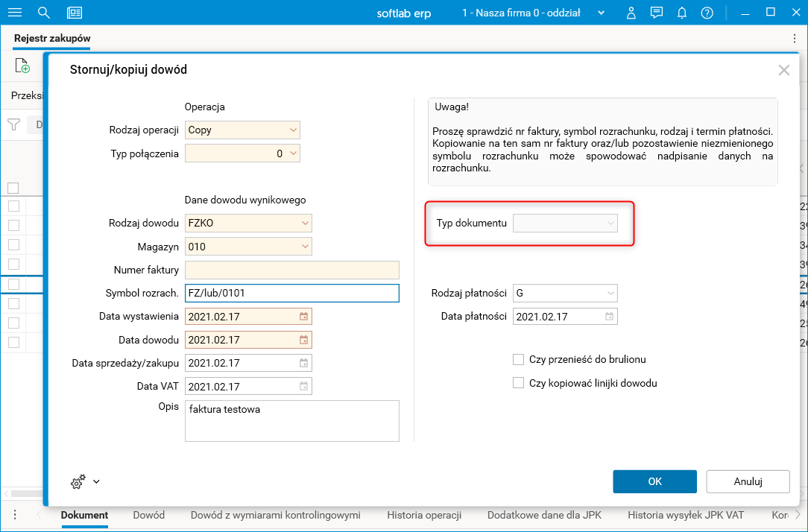Click the Anuluj button
The height and width of the screenshot is (532, 808).
click(748, 481)
